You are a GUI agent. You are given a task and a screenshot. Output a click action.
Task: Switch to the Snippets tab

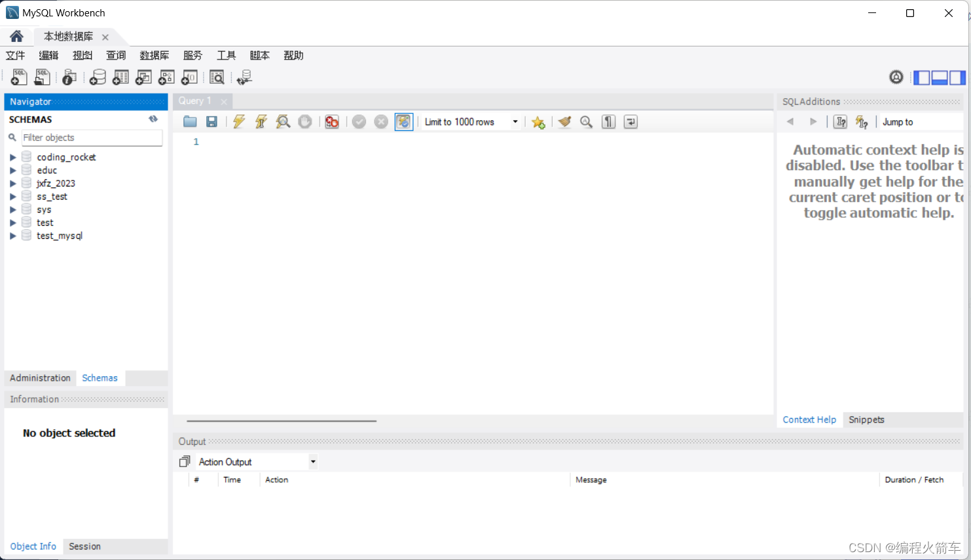(866, 420)
